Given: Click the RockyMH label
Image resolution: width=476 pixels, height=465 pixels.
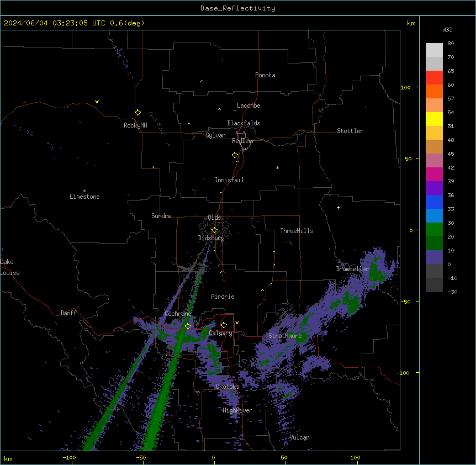Looking at the screenshot, I should point(135,125).
